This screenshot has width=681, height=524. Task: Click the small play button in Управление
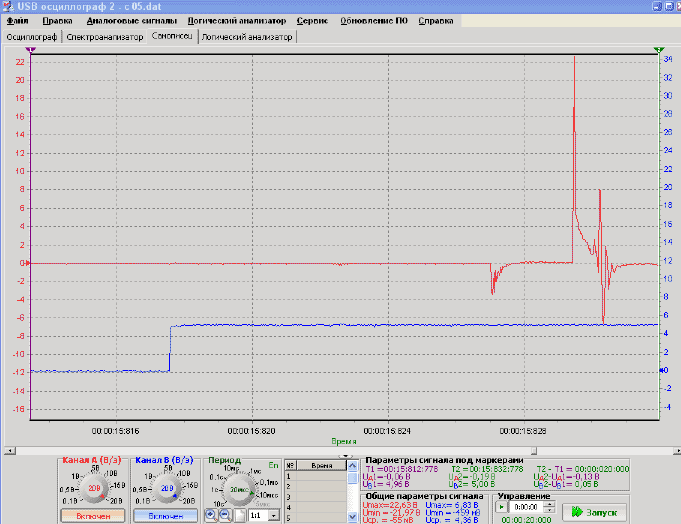(501, 507)
